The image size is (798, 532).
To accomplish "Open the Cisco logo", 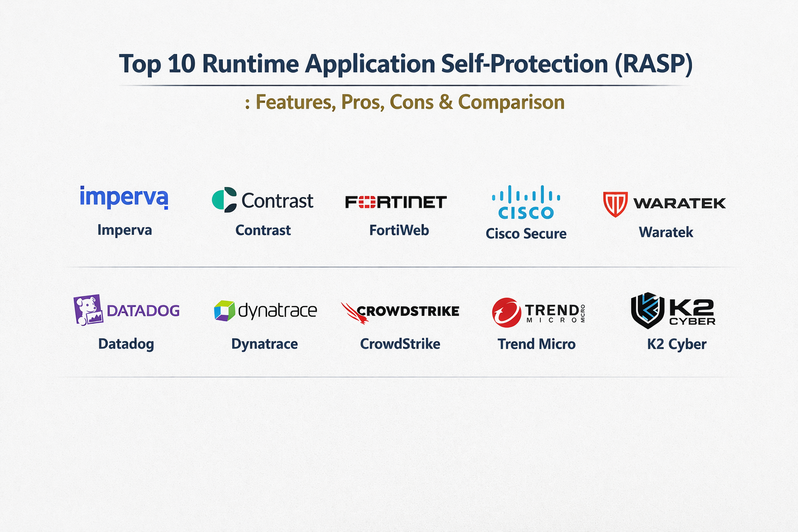I will point(526,203).
